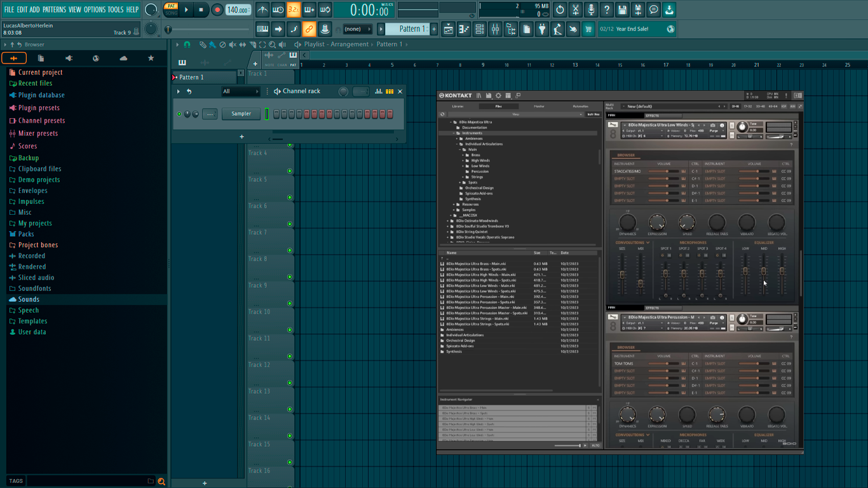
Task: Open the HELP menu
Action: 132,10
